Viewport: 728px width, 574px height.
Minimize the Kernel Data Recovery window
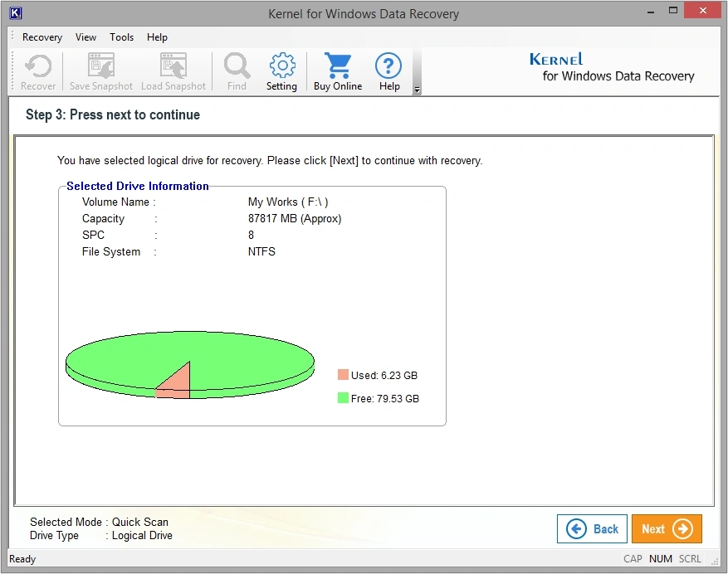tap(651, 11)
